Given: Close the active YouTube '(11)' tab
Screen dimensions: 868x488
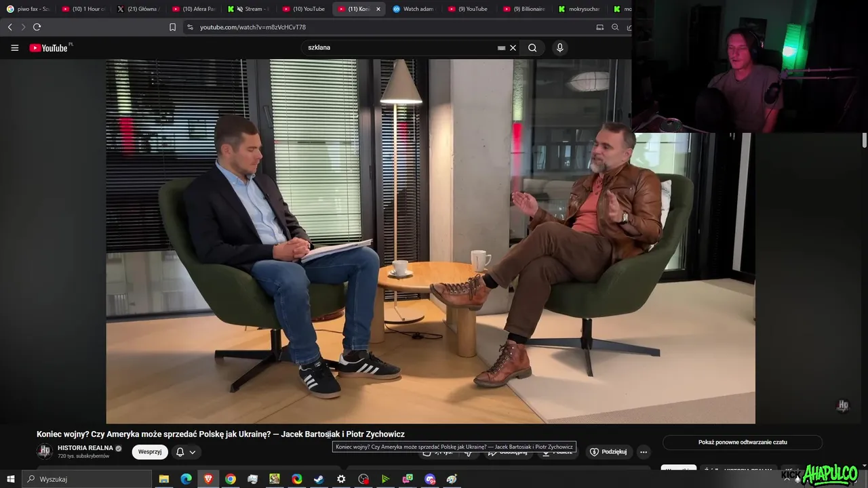Looking at the screenshot, I should coord(378,9).
